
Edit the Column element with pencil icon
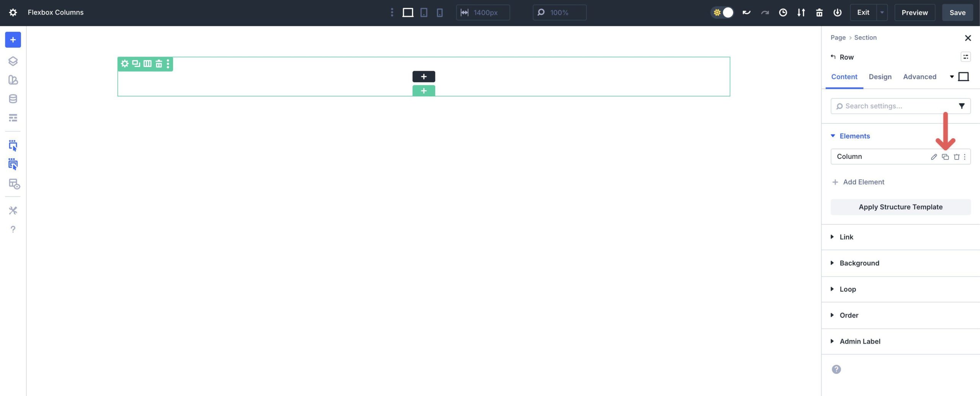tap(934, 157)
